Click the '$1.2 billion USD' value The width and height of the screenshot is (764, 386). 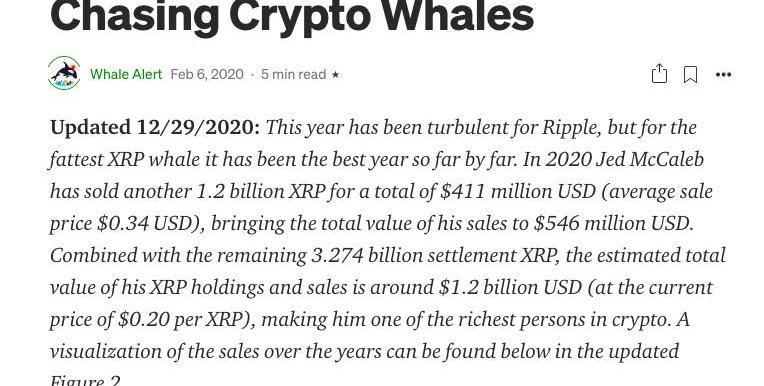pyautogui.click(x=510, y=288)
